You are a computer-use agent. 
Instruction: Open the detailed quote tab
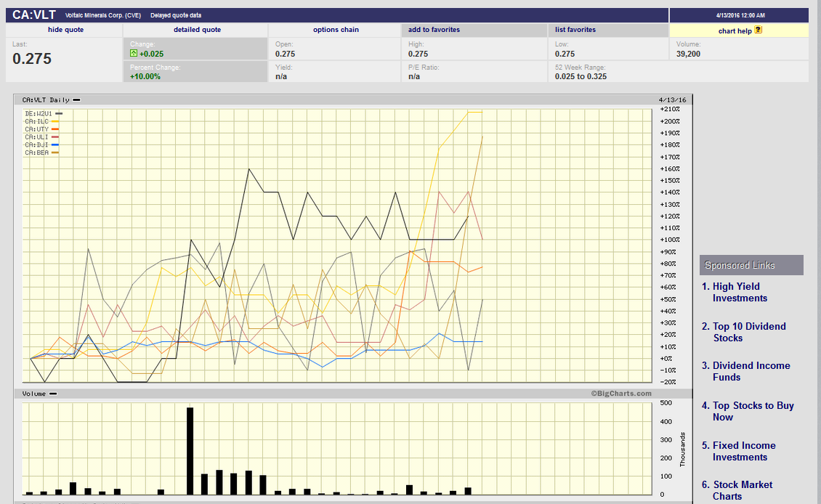click(x=197, y=30)
